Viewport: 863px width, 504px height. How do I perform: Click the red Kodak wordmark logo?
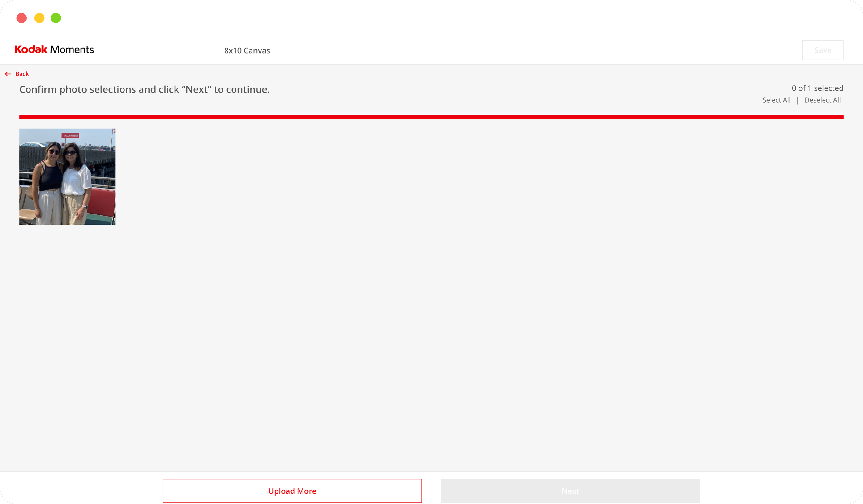point(31,50)
